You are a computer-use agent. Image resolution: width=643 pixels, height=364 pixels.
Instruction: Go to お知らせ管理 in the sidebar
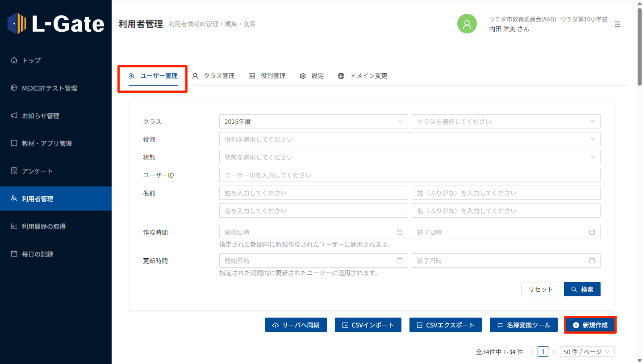[x=40, y=116]
